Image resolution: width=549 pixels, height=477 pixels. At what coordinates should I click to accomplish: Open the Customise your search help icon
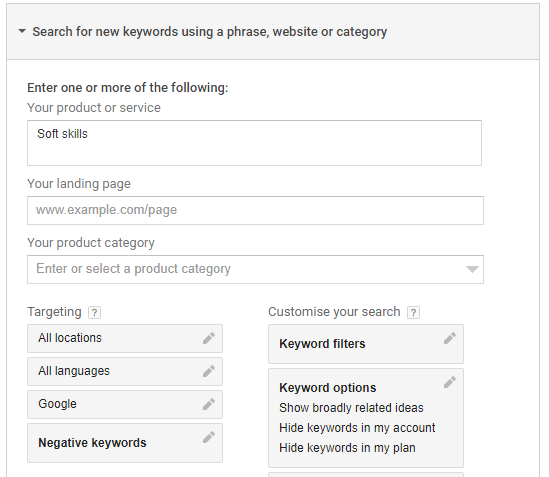413,312
